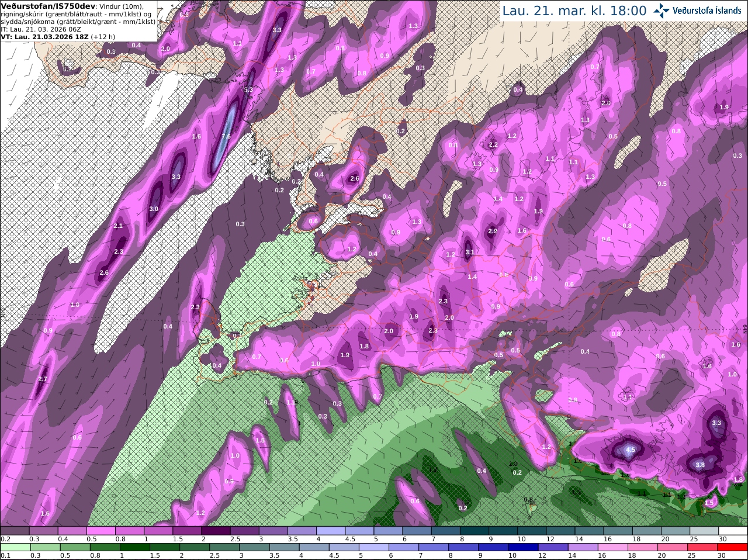Image resolution: width=748 pixels, height=560 pixels.
Task: Pick the red swatch ending the rain color scale
Action: tap(733, 548)
